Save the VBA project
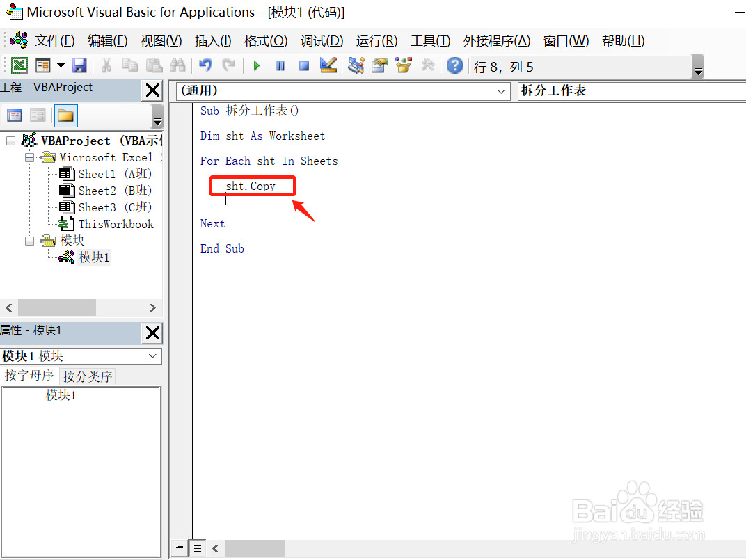 (79, 65)
